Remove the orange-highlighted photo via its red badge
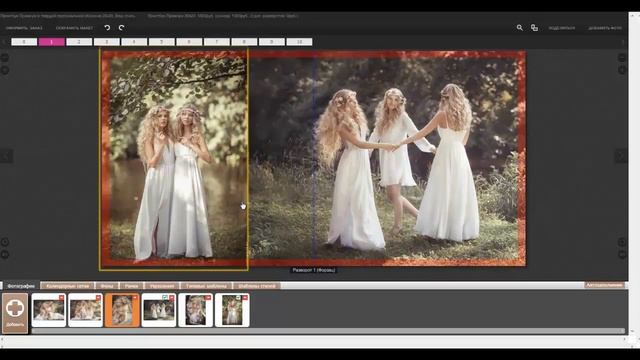This screenshot has width=640, height=360. point(135,298)
